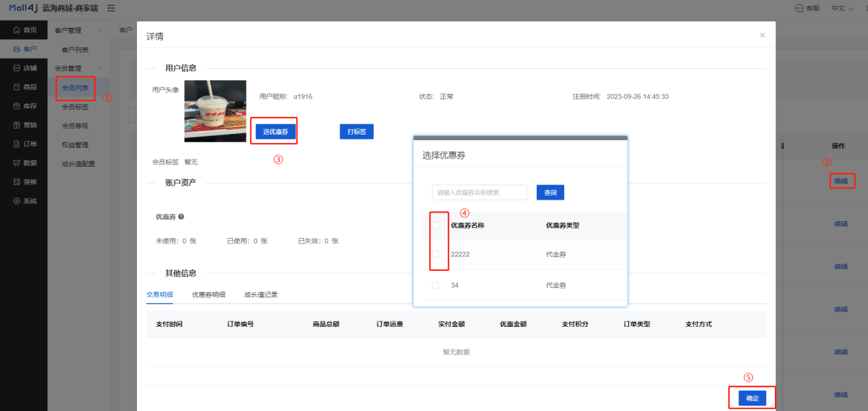Focus the coupon name search input
The image size is (868, 411).
tap(479, 193)
